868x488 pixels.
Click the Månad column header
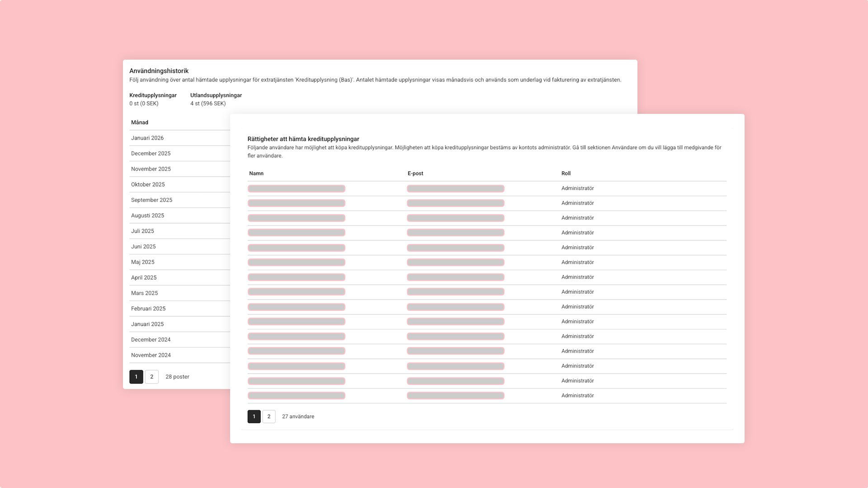pos(140,122)
